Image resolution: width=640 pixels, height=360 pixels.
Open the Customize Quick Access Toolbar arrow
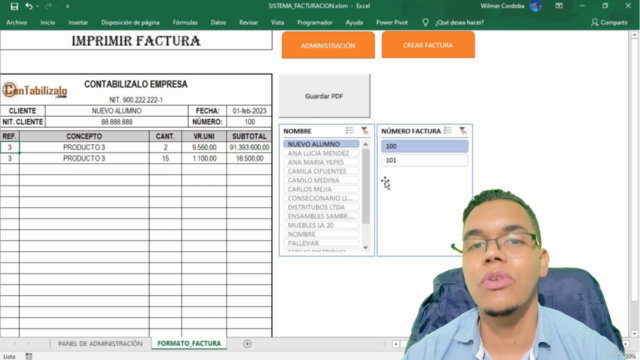click(67, 7)
